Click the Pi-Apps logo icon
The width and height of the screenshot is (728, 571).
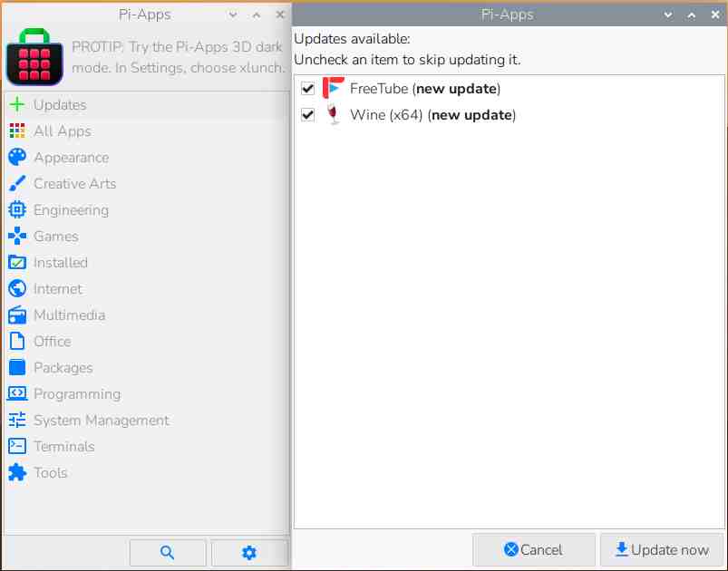34,57
